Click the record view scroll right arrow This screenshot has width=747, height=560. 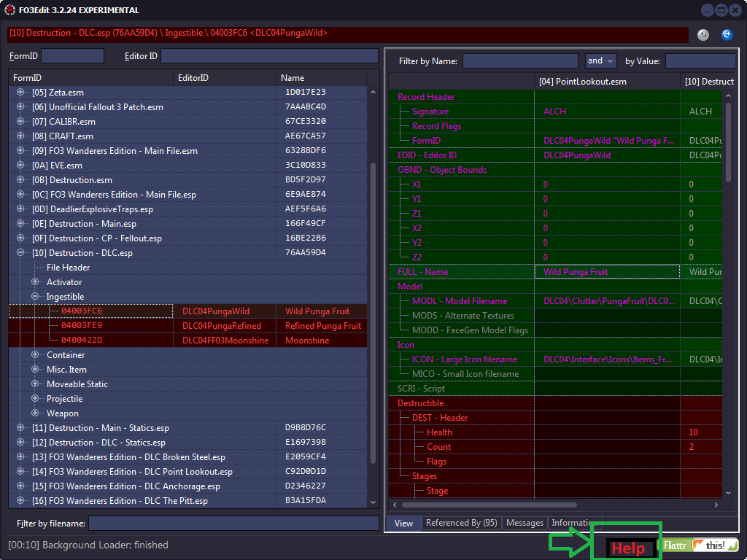click(716, 505)
